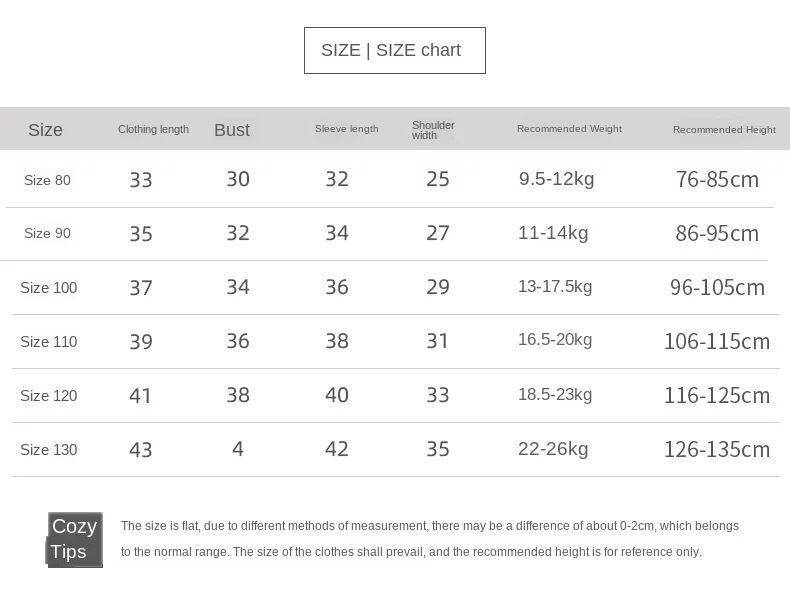Viewport: 790px width, 615px height.
Task: Click the Size 90 row label
Action: (x=47, y=234)
